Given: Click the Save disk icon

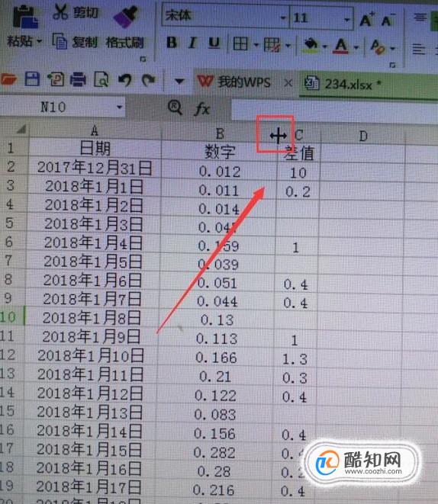Looking at the screenshot, I should pyautogui.click(x=32, y=79).
